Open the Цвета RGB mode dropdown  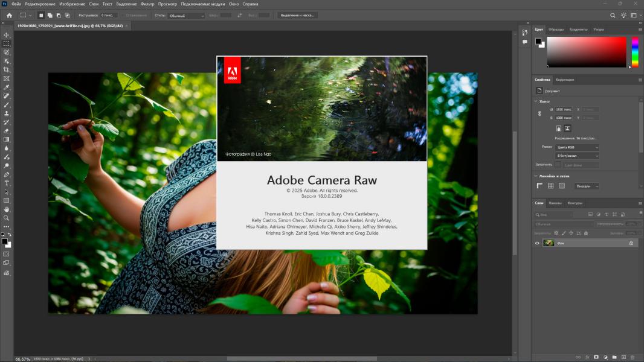pos(577,147)
